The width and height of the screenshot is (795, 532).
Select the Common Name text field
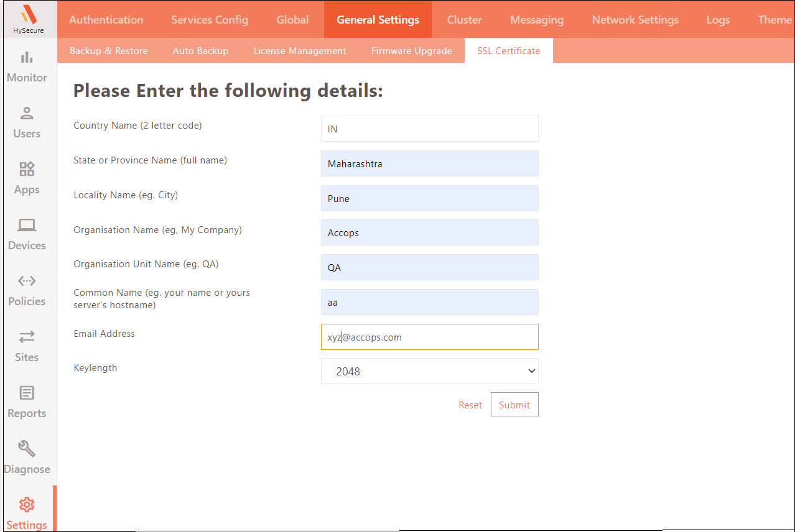coord(429,303)
